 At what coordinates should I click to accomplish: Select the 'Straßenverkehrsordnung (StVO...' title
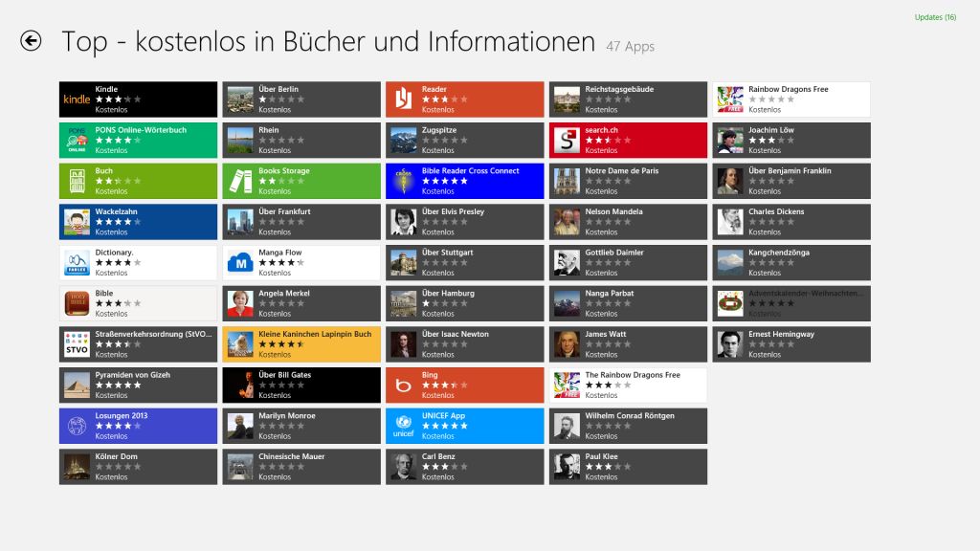(153, 334)
